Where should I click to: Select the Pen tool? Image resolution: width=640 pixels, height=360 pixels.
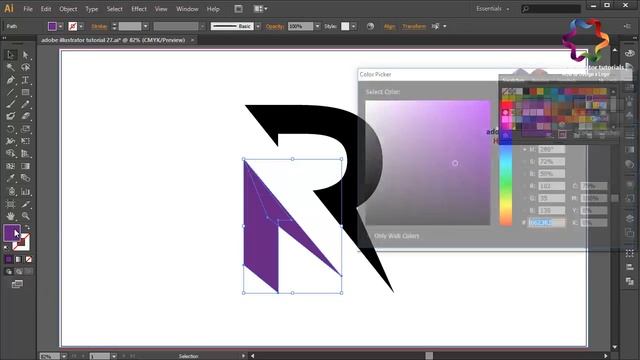(11, 80)
